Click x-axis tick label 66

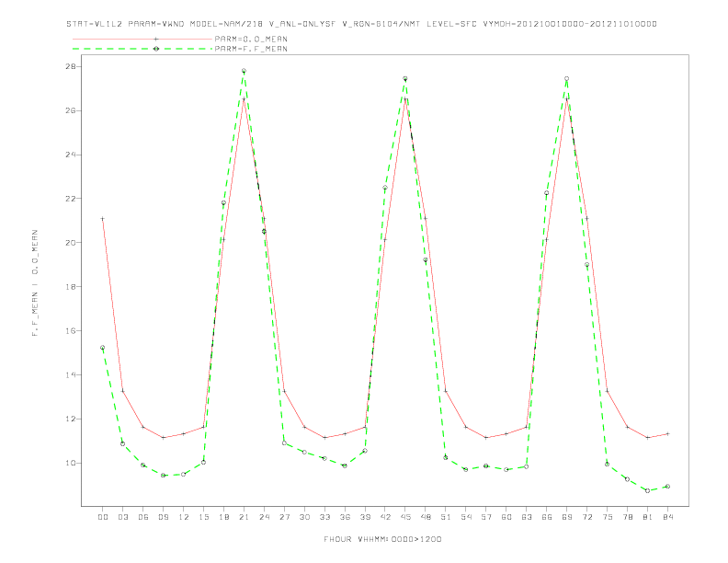tap(547, 517)
